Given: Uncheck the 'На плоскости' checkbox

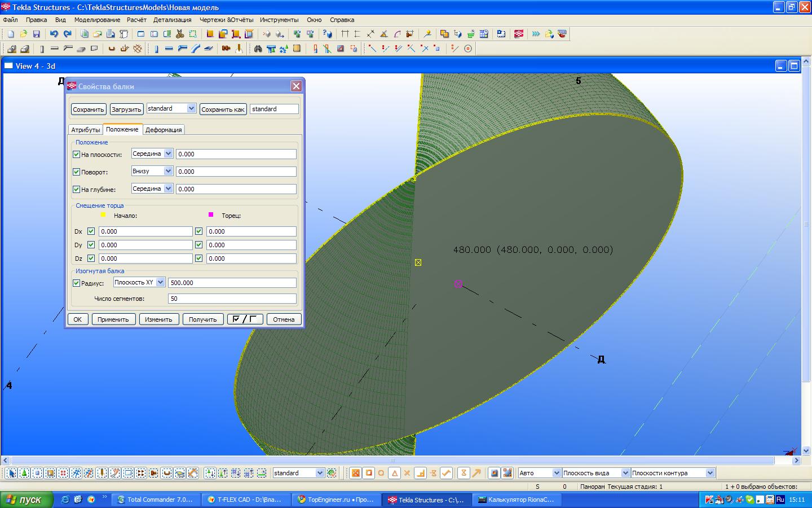Looking at the screenshot, I should (77, 154).
